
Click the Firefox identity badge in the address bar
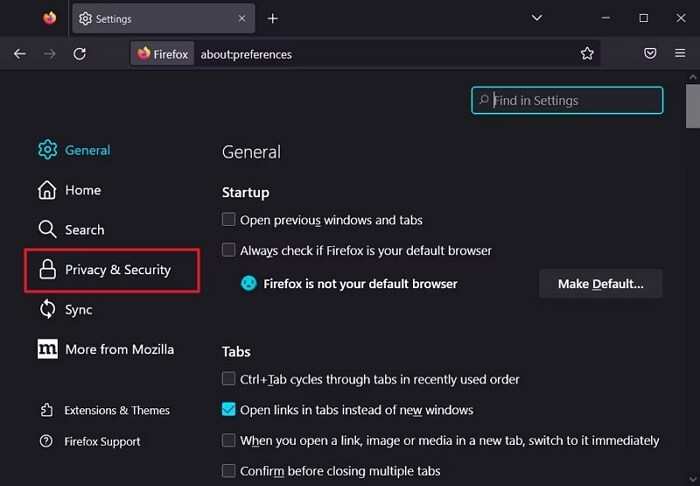[x=162, y=54]
